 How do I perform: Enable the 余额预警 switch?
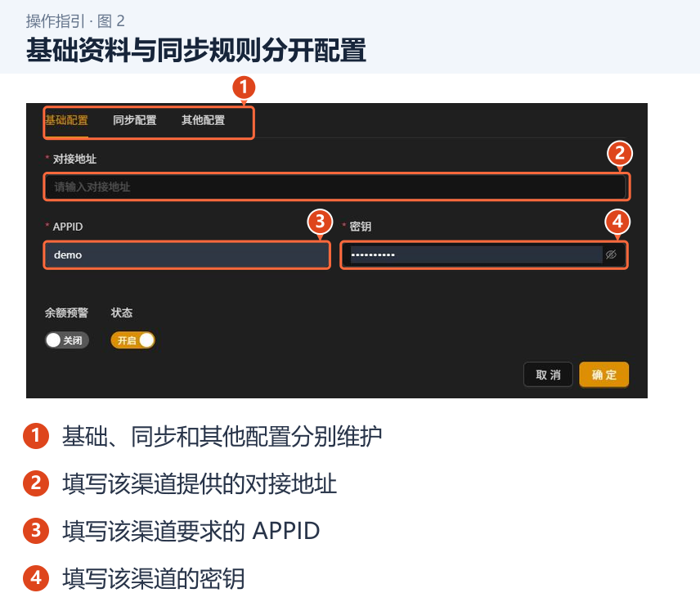click(67, 340)
